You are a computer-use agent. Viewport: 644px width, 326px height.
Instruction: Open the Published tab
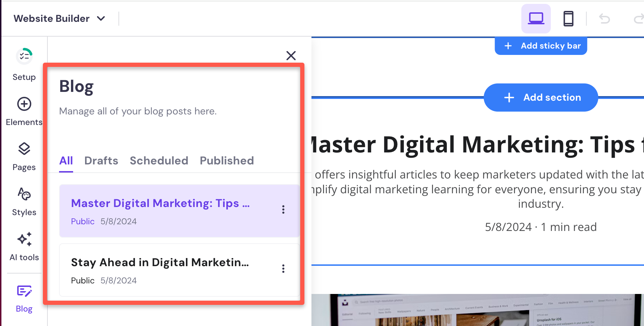point(227,161)
